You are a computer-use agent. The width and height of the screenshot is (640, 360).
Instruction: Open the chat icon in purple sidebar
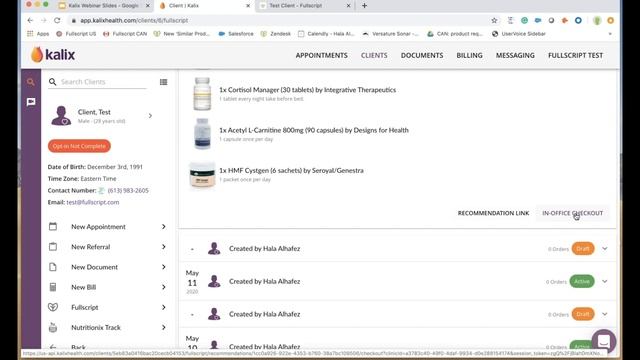31,102
